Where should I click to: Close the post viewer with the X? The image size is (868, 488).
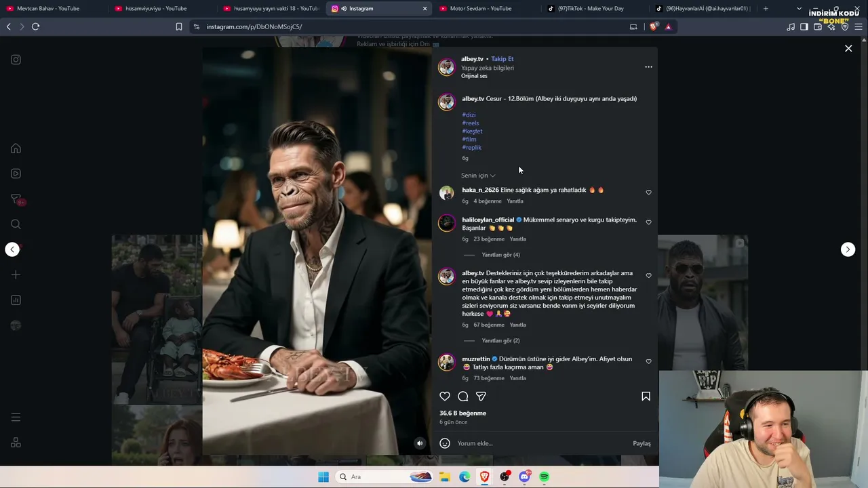(x=848, y=48)
